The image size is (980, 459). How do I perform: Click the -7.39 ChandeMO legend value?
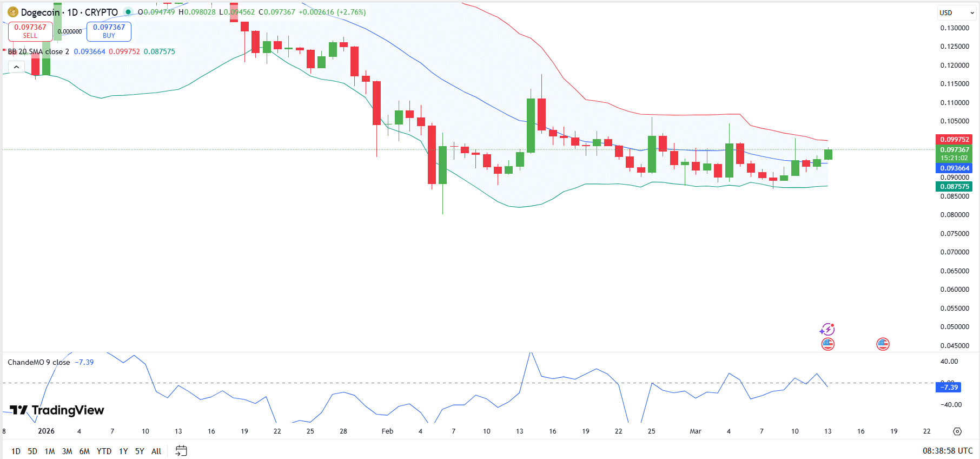click(x=84, y=362)
